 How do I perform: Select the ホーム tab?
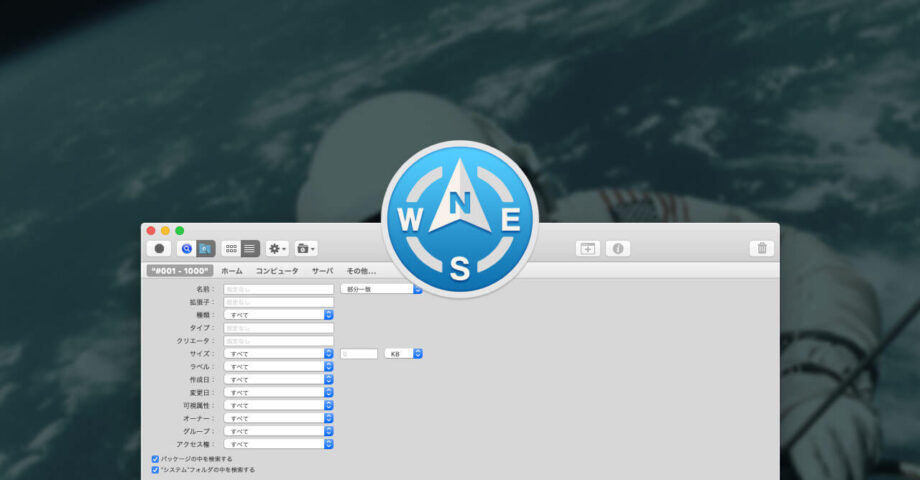(x=231, y=271)
